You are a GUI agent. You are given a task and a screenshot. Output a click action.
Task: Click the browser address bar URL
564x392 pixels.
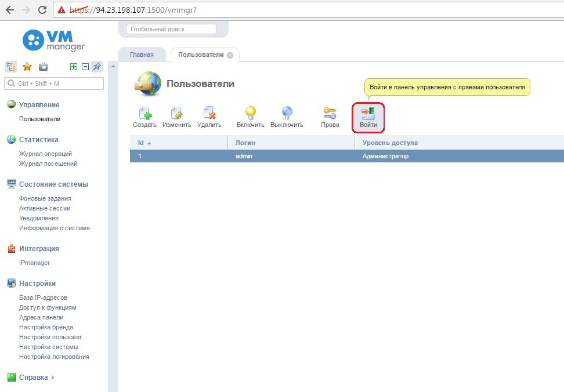133,10
